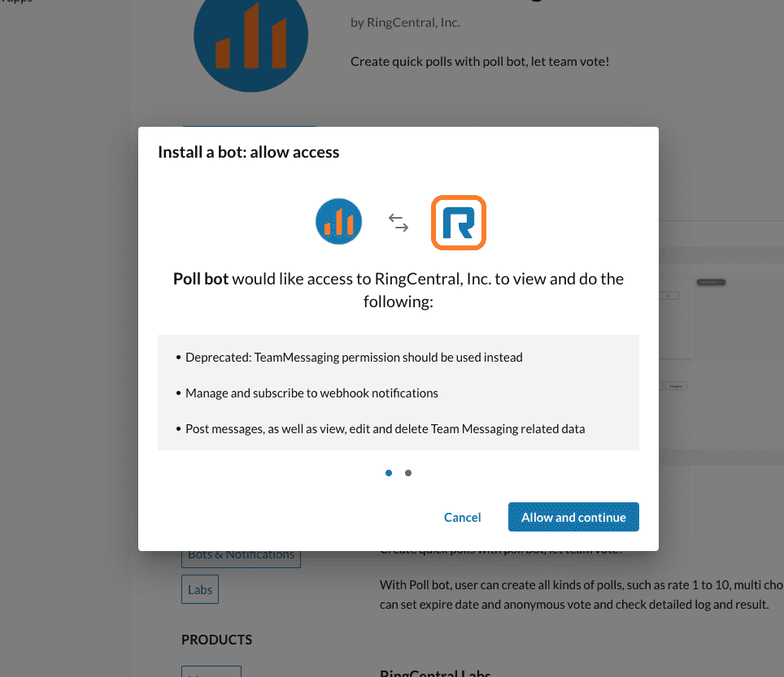Open the "by RingCentral, Inc." developer link
The image size is (784, 677).
pos(405,22)
